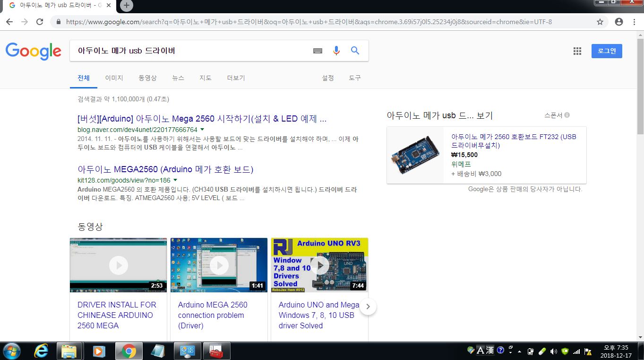Open a new tab with the plus button
This screenshot has width=644, height=360.
126,5
